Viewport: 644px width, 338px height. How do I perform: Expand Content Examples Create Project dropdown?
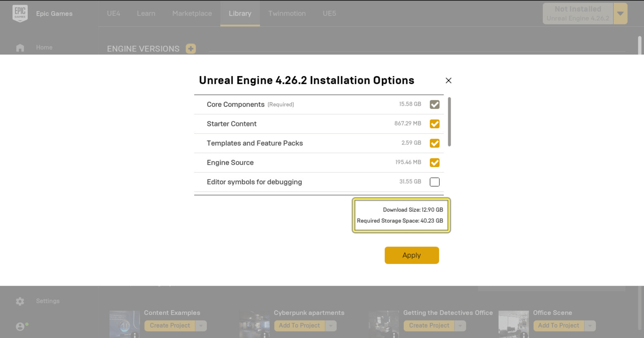pyautogui.click(x=201, y=326)
